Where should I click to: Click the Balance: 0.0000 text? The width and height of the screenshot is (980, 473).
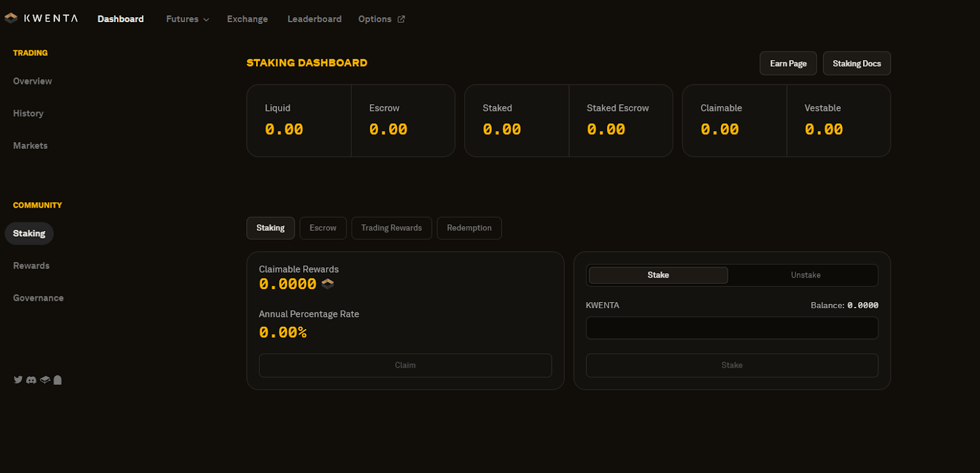click(x=845, y=305)
